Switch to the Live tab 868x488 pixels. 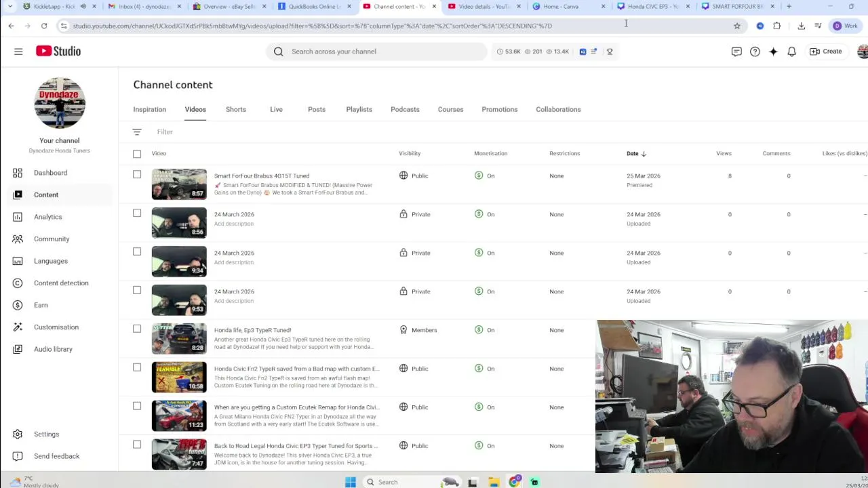point(276,109)
